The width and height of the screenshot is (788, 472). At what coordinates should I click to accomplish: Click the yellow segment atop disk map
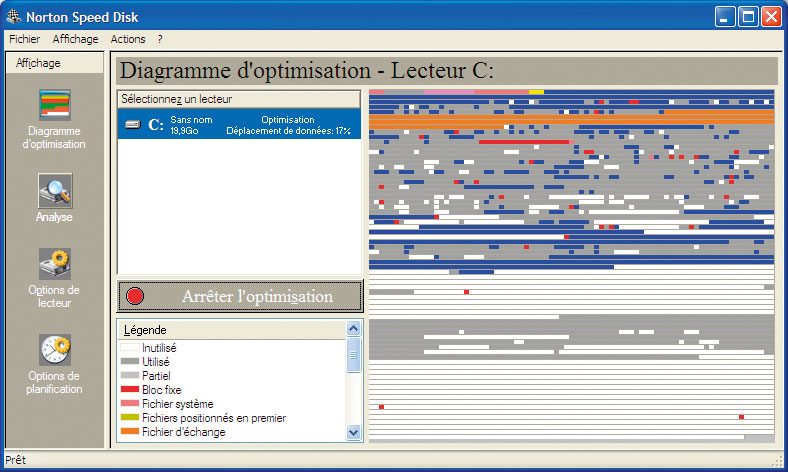pyautogui.click(x=536, y=92)
